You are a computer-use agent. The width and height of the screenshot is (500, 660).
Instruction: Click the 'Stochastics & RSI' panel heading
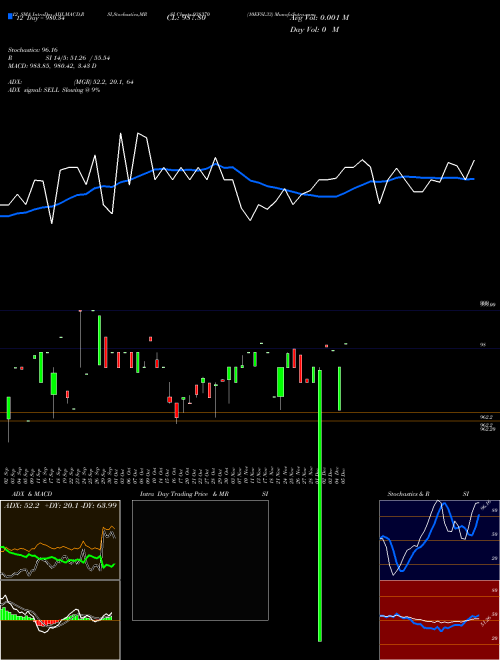coord(428,494)
